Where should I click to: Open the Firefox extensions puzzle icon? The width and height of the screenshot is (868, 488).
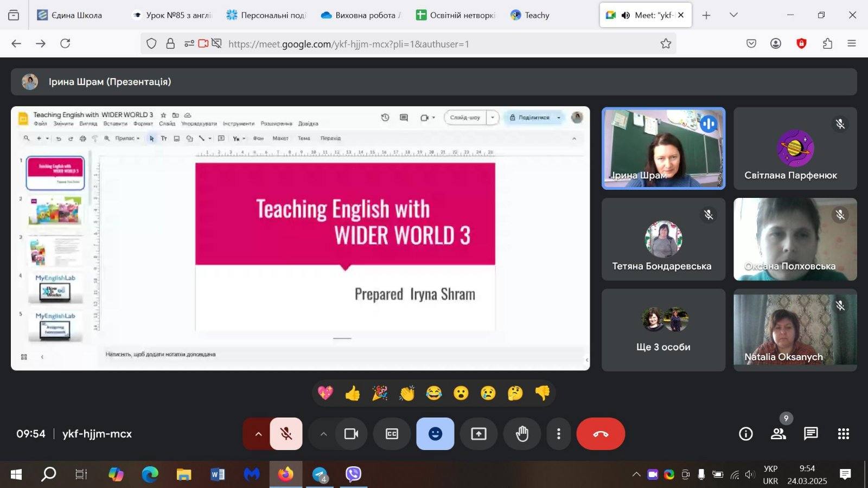pos(827,44)
